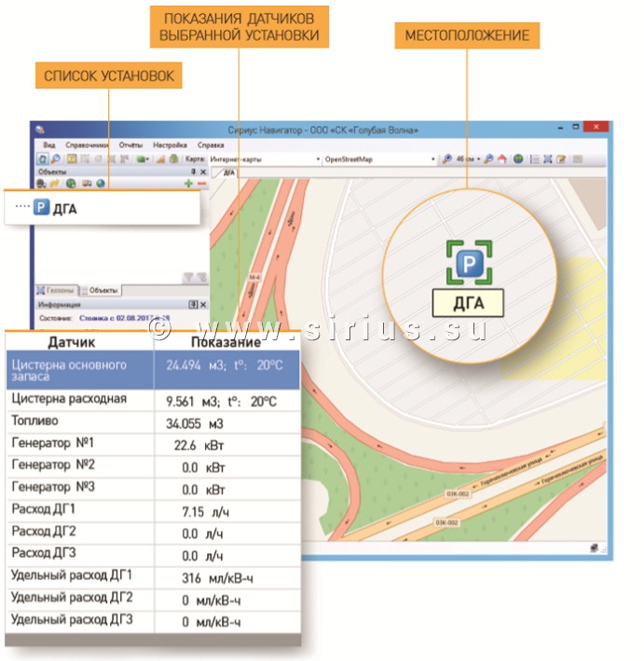Select ДГА in the objects list
Image resolution: width=644 pixels, height=661 pixels.
pos(64,209)
